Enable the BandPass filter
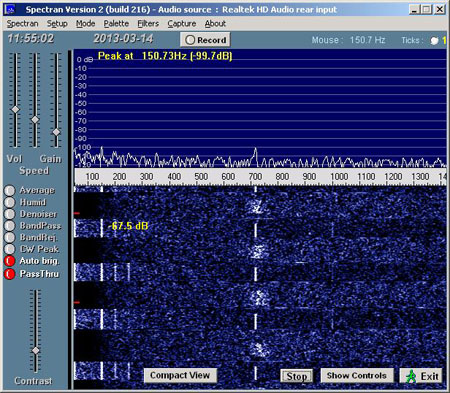Screen dimensions: 450x393 (x=10, y=226)
